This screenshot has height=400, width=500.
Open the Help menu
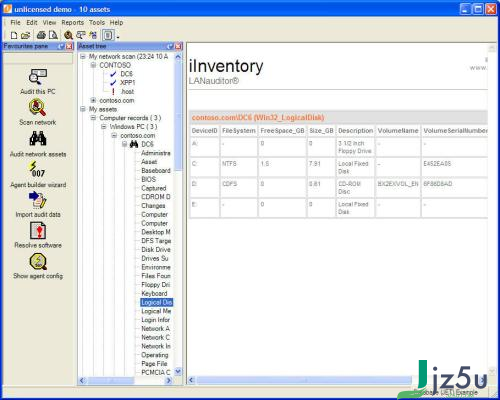[x=116, y=22]
